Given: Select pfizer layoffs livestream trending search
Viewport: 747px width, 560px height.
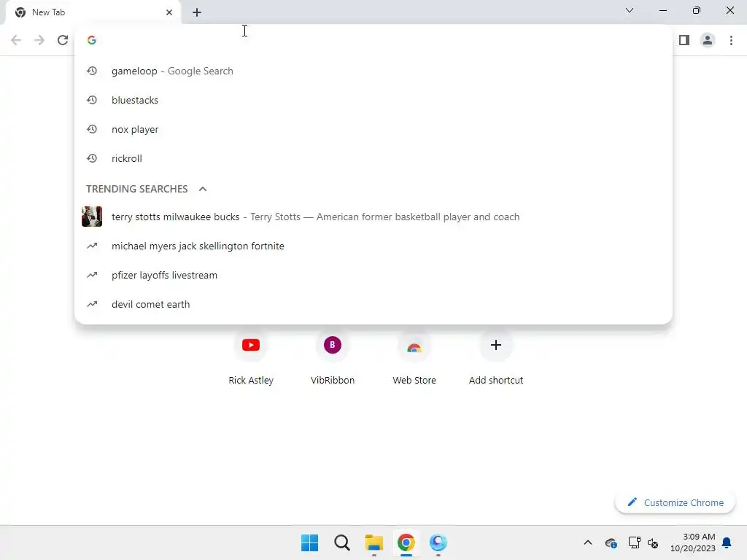Looking at the screenshot, I should pyautogui.click(x=373, y=275).
